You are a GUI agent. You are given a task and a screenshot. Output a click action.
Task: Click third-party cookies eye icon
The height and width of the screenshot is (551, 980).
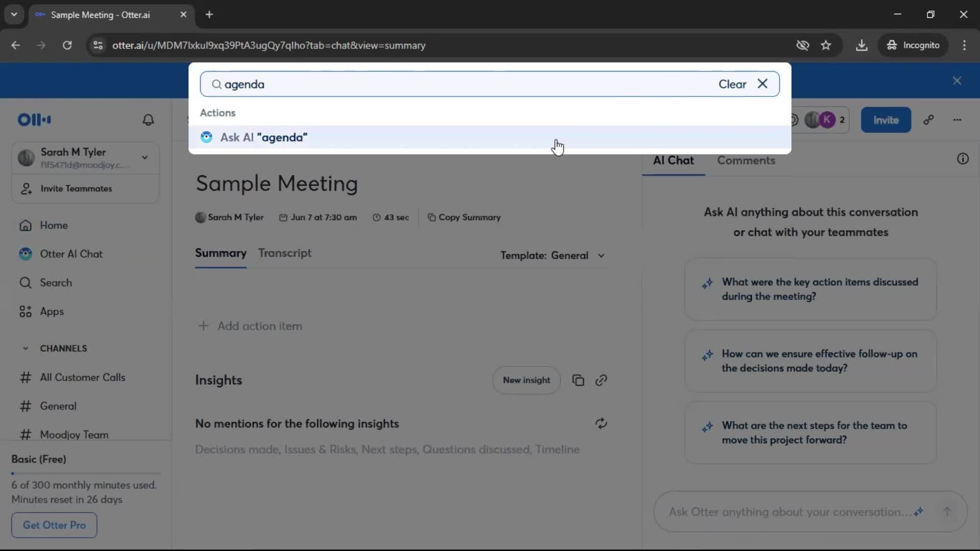click(802, 45)
